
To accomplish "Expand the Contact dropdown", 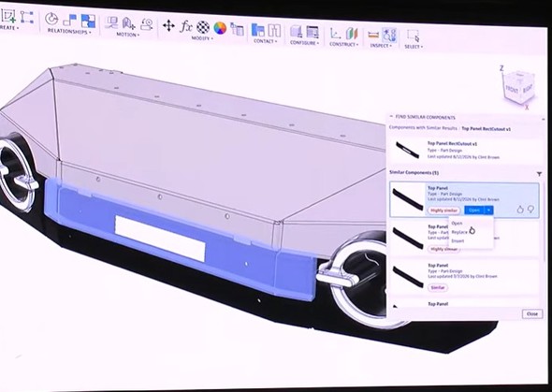I will coord(266,41).
